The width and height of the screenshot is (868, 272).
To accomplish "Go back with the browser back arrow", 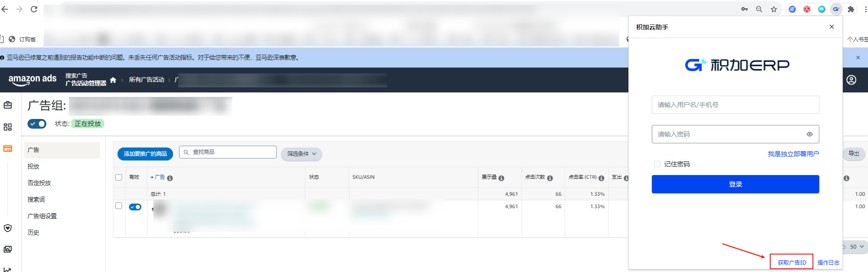I will (5, 9).
